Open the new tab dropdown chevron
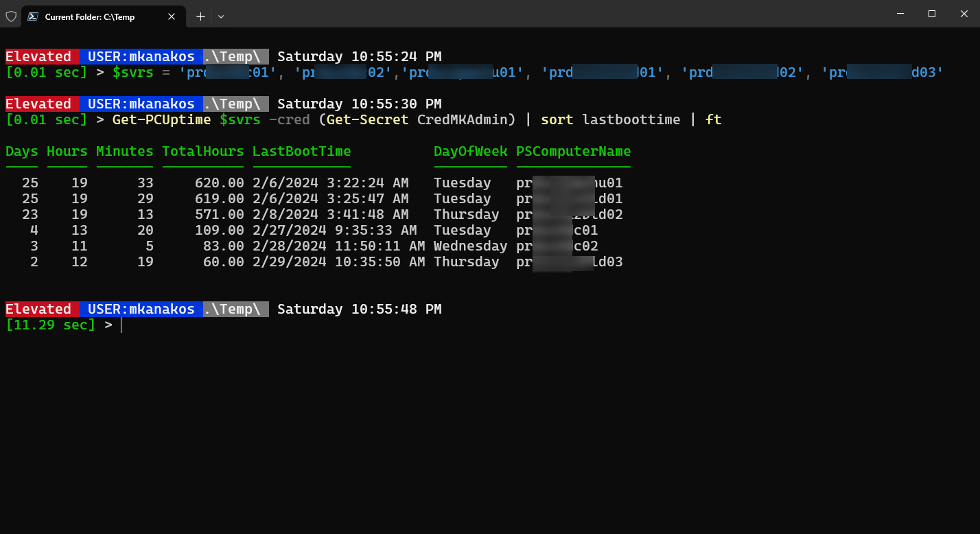Viewport: 980px width, 534px height. pos(220,16)
